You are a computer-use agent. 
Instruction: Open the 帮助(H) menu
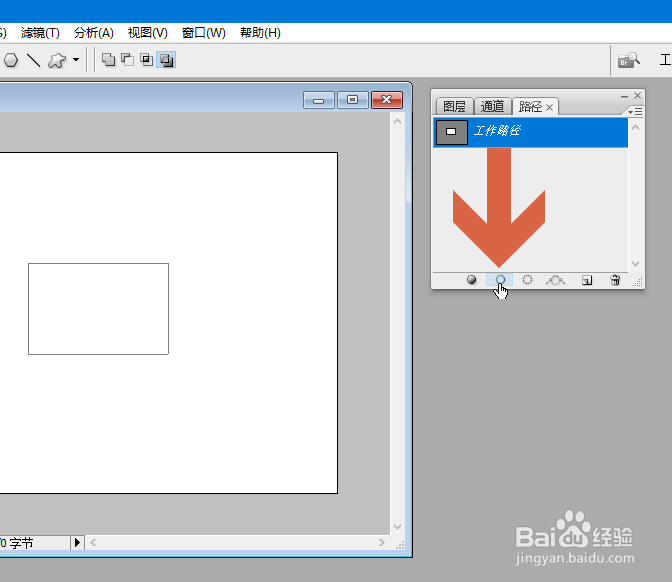(260, 33)
